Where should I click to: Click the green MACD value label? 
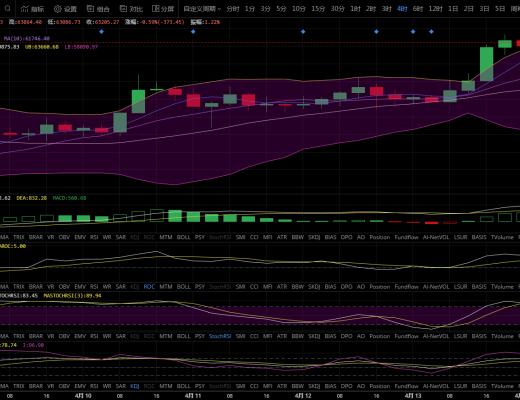pyautogui.click(x=69, y=198)
